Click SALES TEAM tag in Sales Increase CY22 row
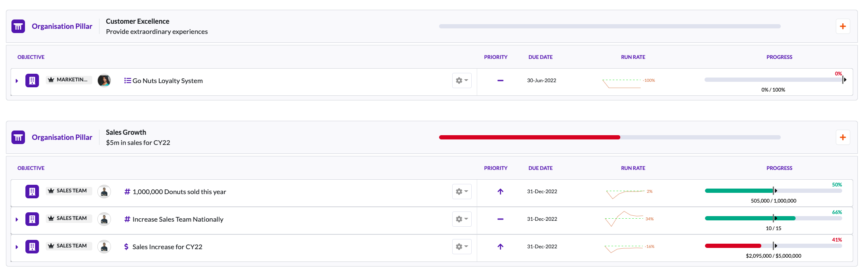 (69, 246)
